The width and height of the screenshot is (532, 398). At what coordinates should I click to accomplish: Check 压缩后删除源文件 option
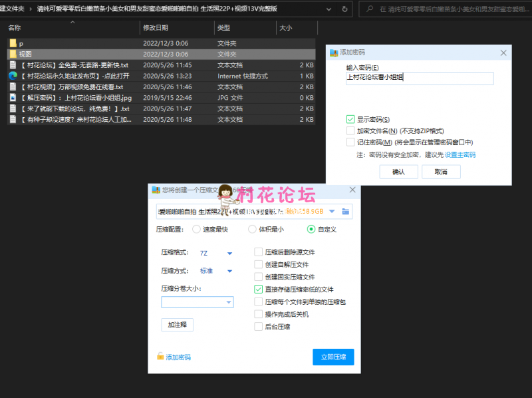[259, 252]
